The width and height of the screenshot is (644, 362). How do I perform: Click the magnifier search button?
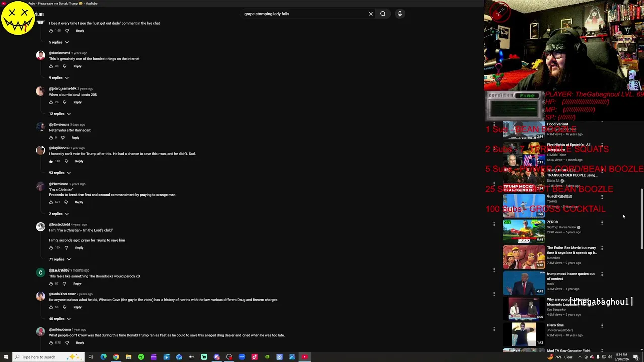(x=383, y=14)
